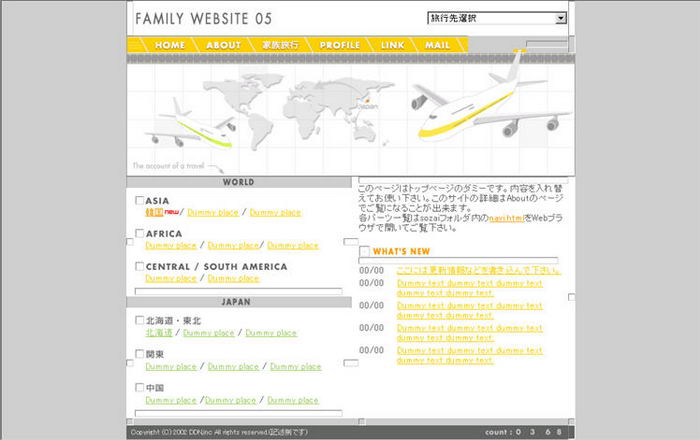This screenshot has height=440, width=700.
Task: Follow the navi.html link in the intro text
Action: point(508,218)
